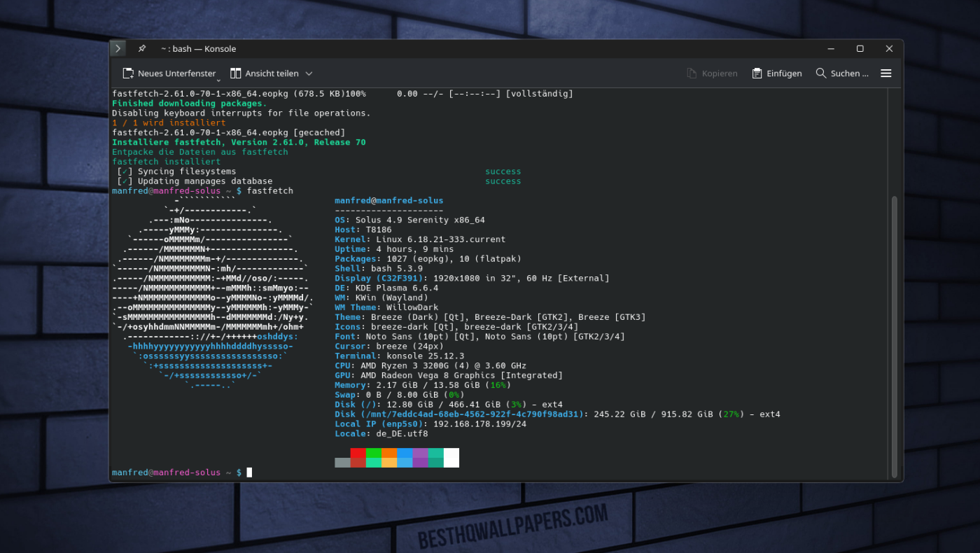
Task: Click the "GPU: AMD Radeon Vega 8 Graphics" line
Action: click(449, 376)
